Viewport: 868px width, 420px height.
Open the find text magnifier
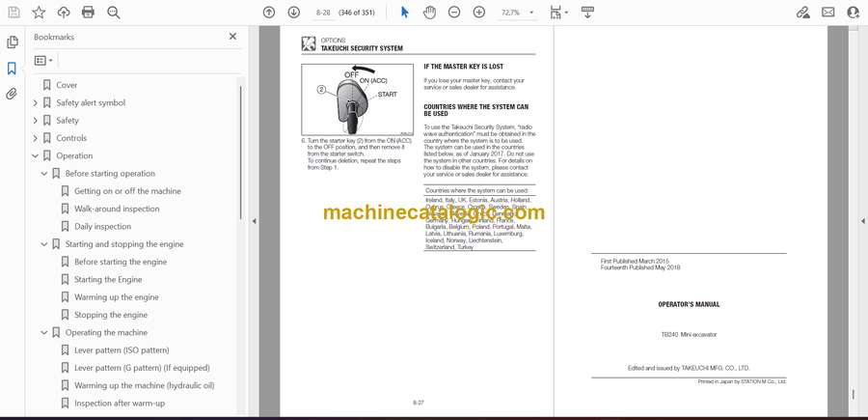[114, 13]
